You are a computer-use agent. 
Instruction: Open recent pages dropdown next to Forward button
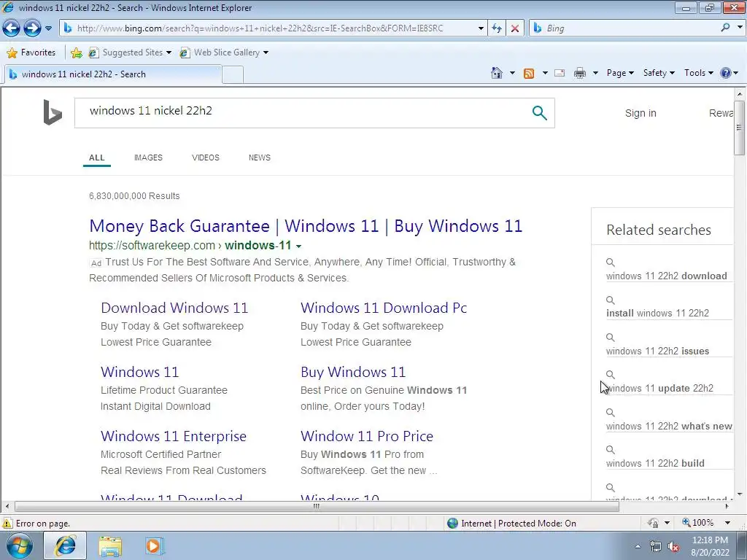[48, 28]
